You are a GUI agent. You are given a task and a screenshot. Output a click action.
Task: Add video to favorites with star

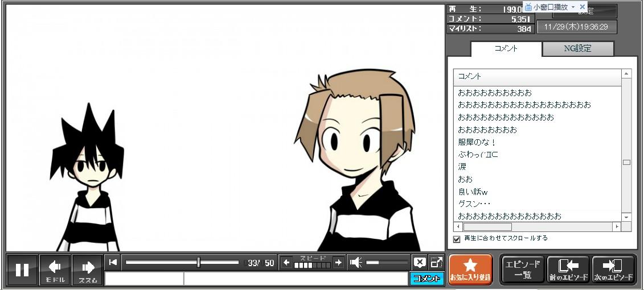(x=470, y=270)
